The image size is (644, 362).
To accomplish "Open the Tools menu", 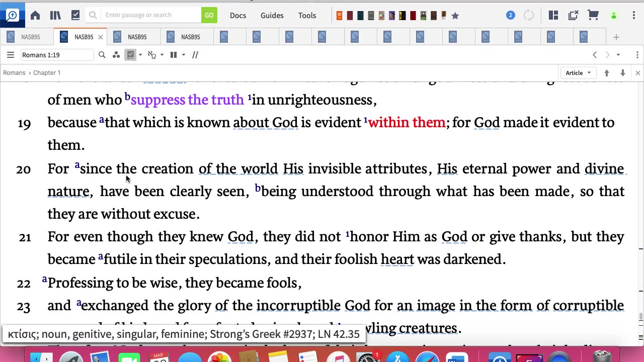I will coord(307,15).
